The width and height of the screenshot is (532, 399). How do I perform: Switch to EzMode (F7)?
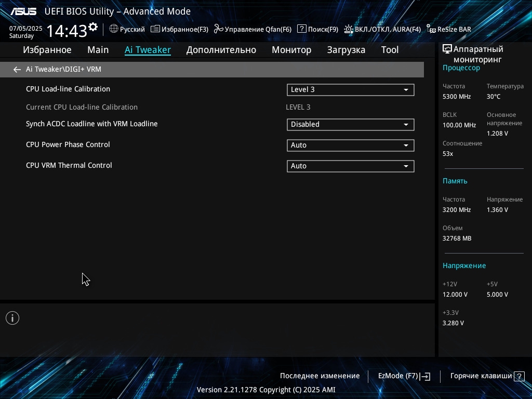(x=404, y=376)
